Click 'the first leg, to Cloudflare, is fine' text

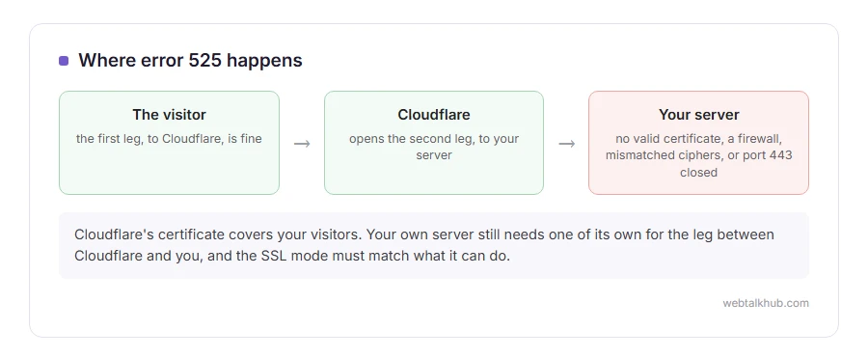click(169, 139)
